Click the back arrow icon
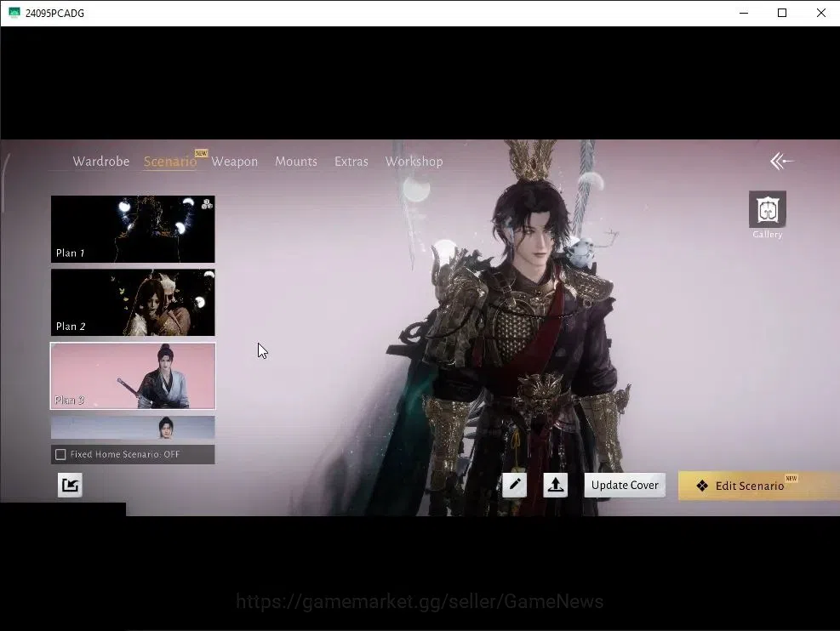 click(x=781, y=161)
